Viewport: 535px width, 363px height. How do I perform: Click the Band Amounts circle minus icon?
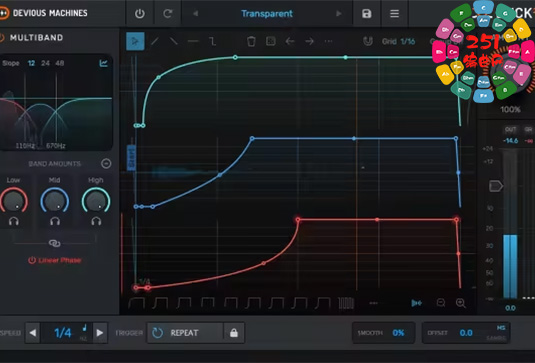pos(106,164)
